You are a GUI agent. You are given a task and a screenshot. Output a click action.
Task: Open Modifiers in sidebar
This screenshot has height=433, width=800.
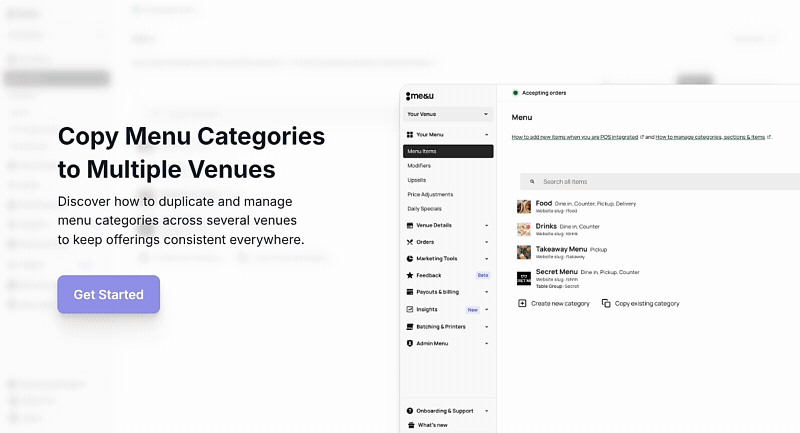click(x=419, y=166)
